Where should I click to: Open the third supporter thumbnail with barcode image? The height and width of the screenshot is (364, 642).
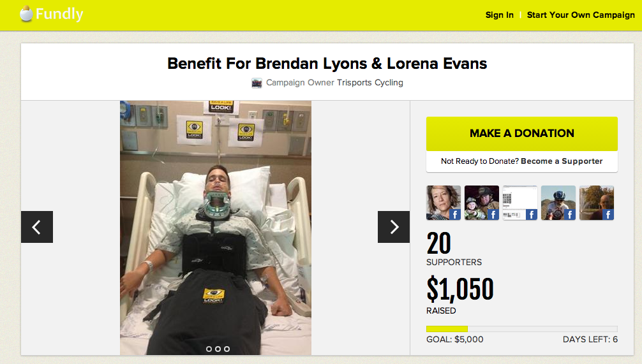click(520, 203)
